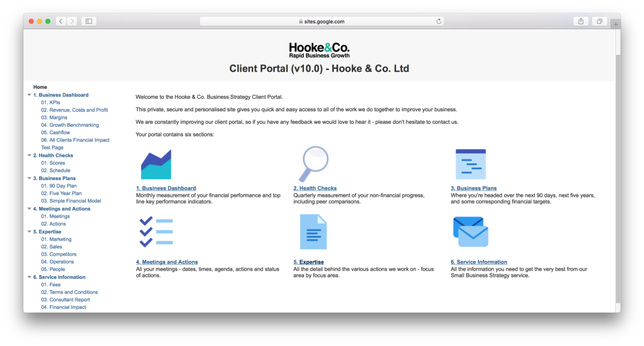Open 1. Business Dashboard in sidebar

tap(61, 95)
